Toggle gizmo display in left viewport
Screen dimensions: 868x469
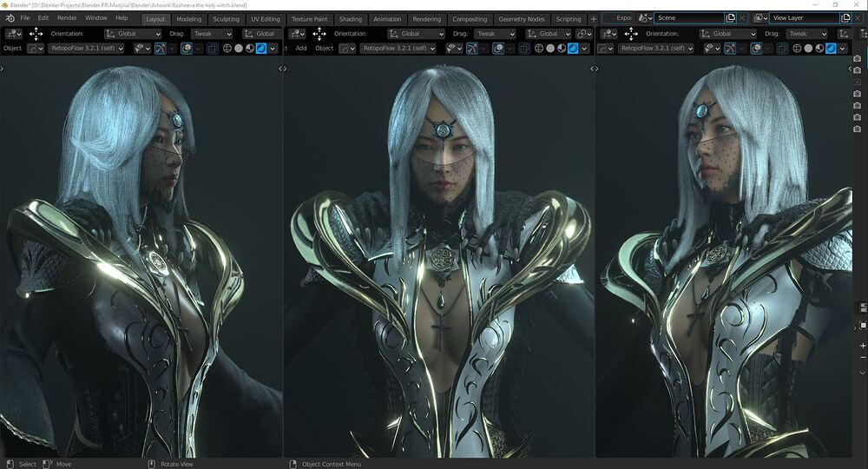point(160,48)
